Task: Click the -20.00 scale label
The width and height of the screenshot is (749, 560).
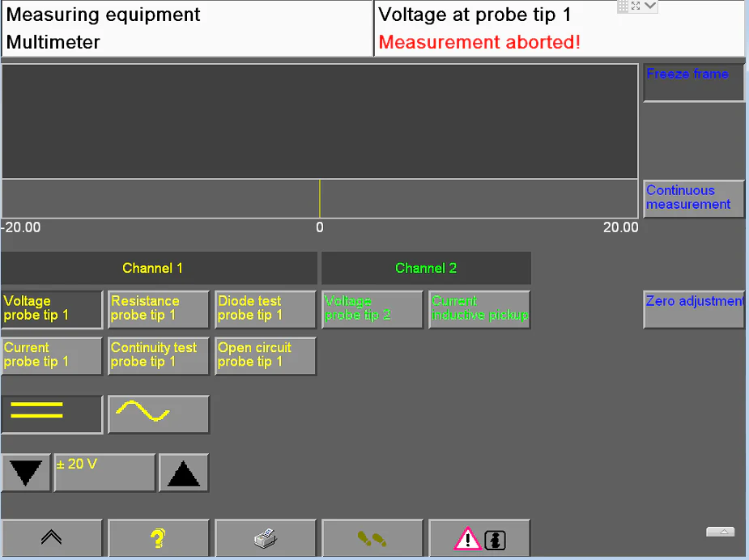Action: coord(21,227)
